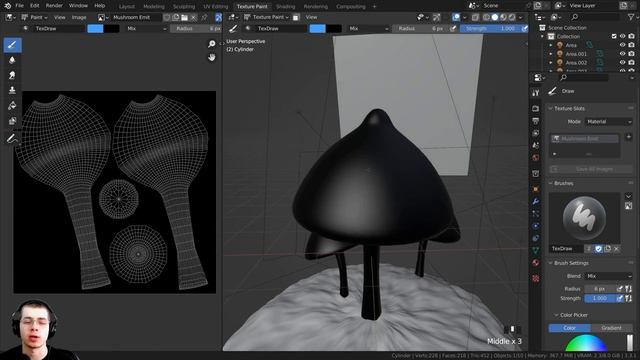640x360 pixels.
Task: Open the Modifiers wrench tab
Action: click(536, 201)
